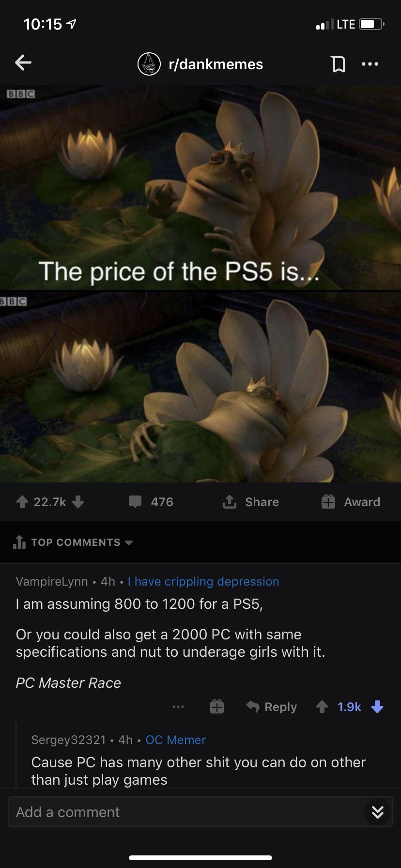
Task: Downvote the PS5 meme post
Action: (x=78, y=502)
